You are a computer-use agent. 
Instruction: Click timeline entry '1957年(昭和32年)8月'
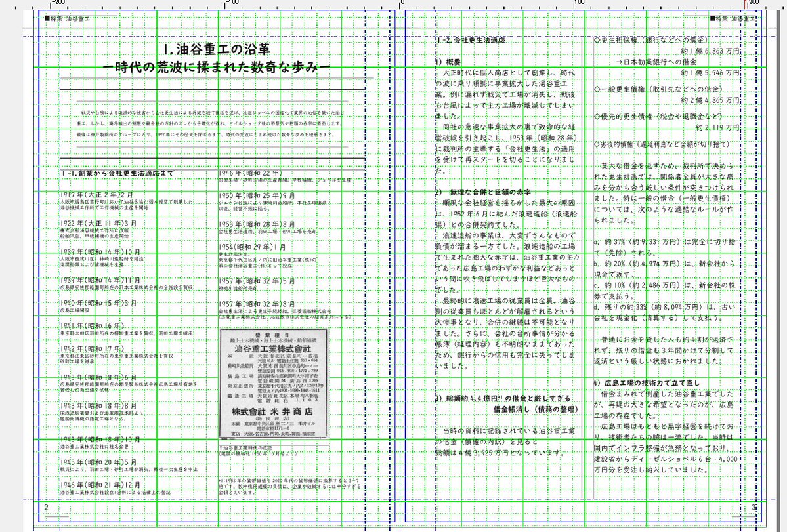coord(257,304)
